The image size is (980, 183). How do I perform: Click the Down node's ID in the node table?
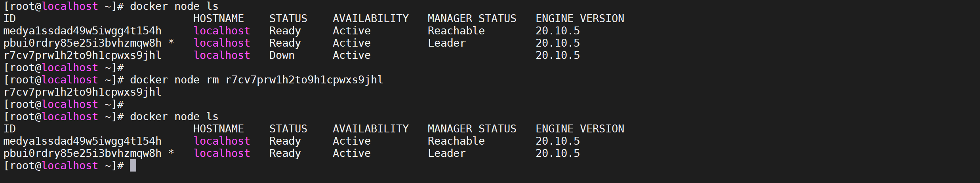click(82, 55)
